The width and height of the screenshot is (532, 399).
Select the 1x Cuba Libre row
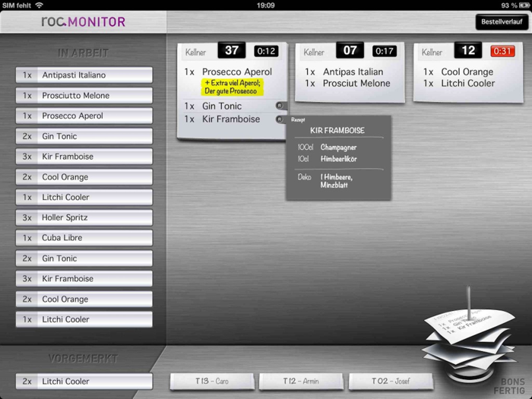(x=84, y=238)
